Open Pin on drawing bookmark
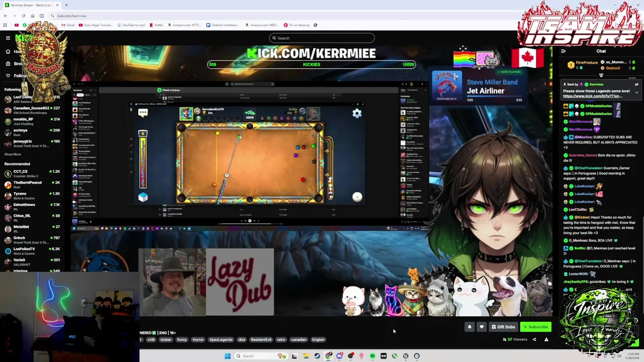644x362 pixels. pyautogui.click(x=296, y=25)
